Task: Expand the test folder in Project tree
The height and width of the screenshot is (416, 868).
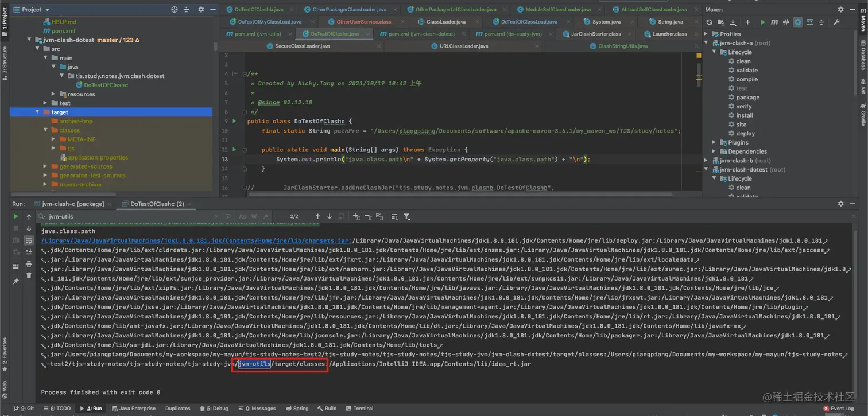Action: 46,103
